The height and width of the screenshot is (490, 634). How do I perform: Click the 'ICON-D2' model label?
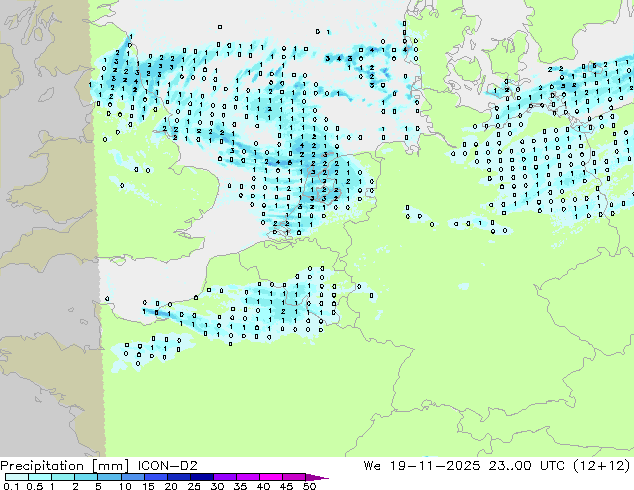pos(167,465)
